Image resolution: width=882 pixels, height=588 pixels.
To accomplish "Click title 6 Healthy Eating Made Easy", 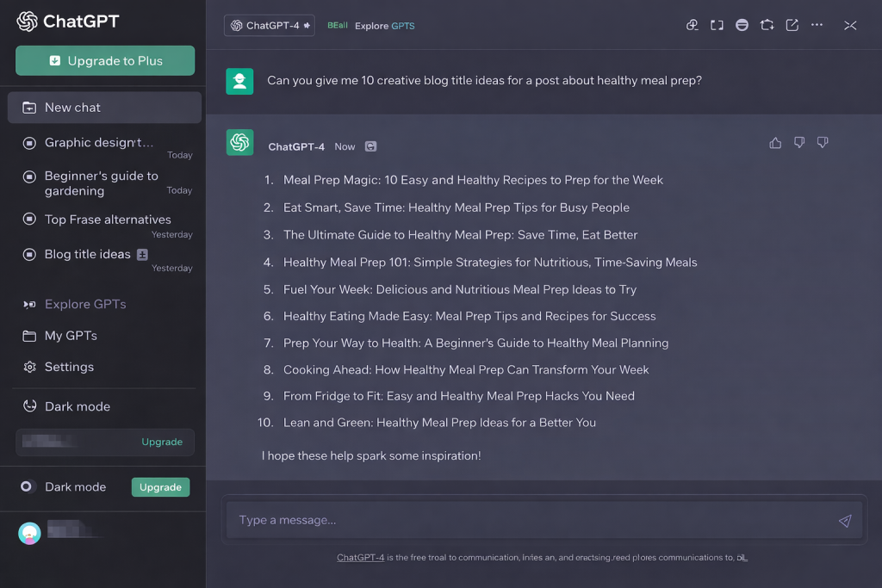I will (x=469, y=316).
